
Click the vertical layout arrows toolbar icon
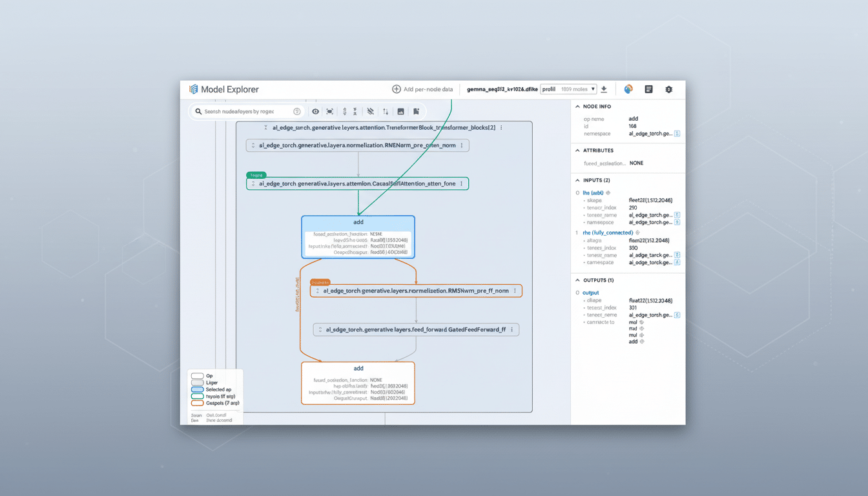[x=386, y=111]
